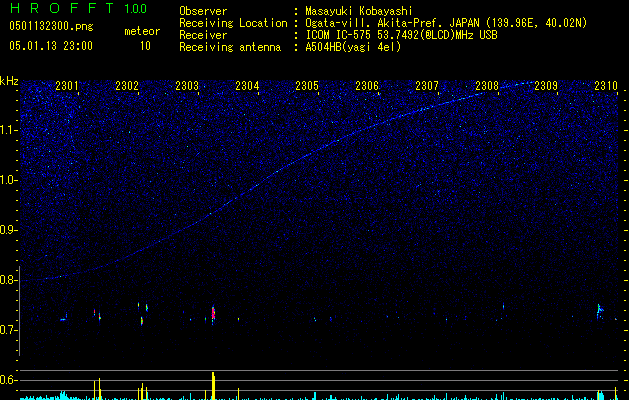Click the 2310 time marker

606,86
